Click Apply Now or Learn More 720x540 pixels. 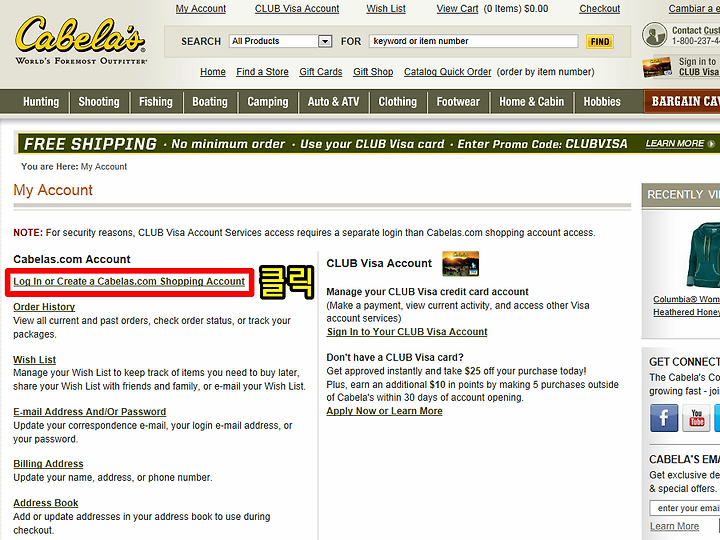(384, 411)
